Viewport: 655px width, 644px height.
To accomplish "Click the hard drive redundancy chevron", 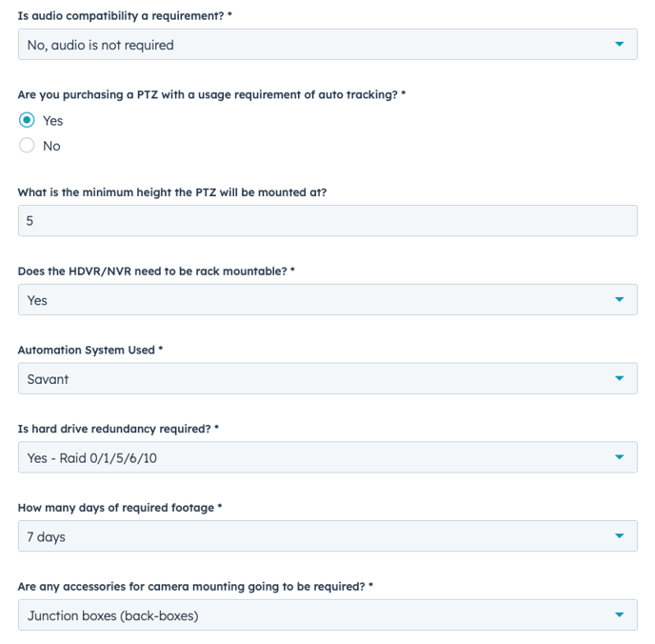I will pos(620,457).
